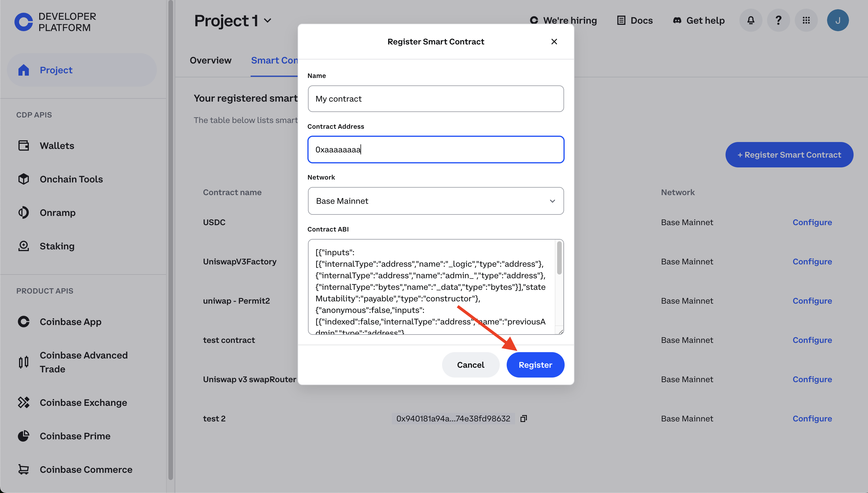This screenshot has height=493, width=868.
Task: Expand the Project 1 dropdown
Action: (267, 21)
